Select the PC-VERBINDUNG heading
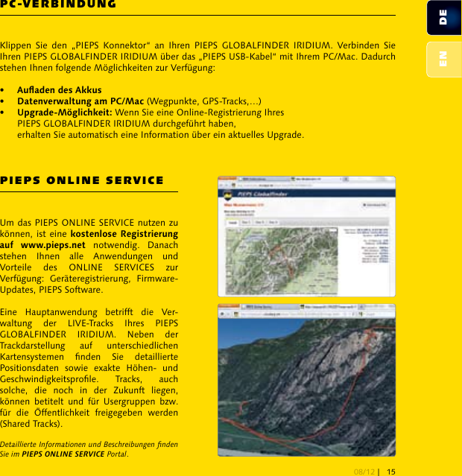462x476 pixels. (x=58, y=4)
